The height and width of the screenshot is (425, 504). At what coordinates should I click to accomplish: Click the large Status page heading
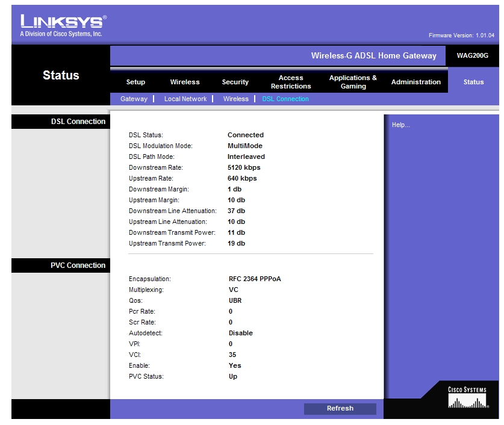click(61, 75)
